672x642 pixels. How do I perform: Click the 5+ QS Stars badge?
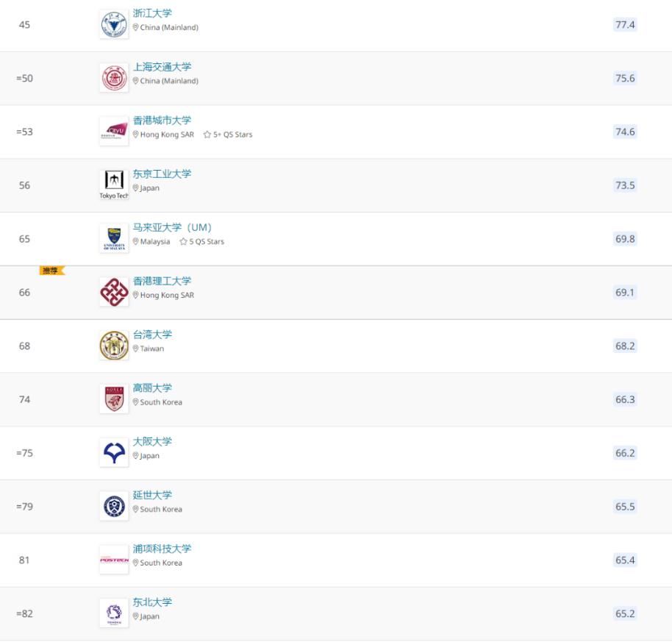point(228,135)
